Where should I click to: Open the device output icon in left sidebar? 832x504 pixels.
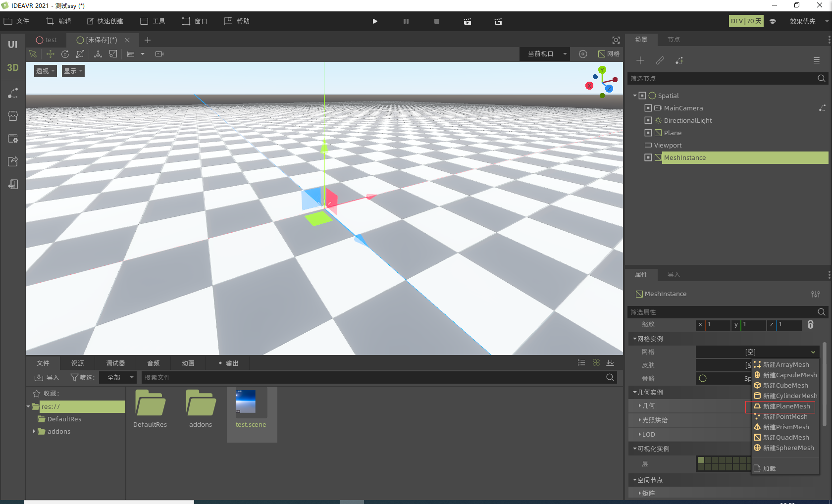(x=13, y=184)
